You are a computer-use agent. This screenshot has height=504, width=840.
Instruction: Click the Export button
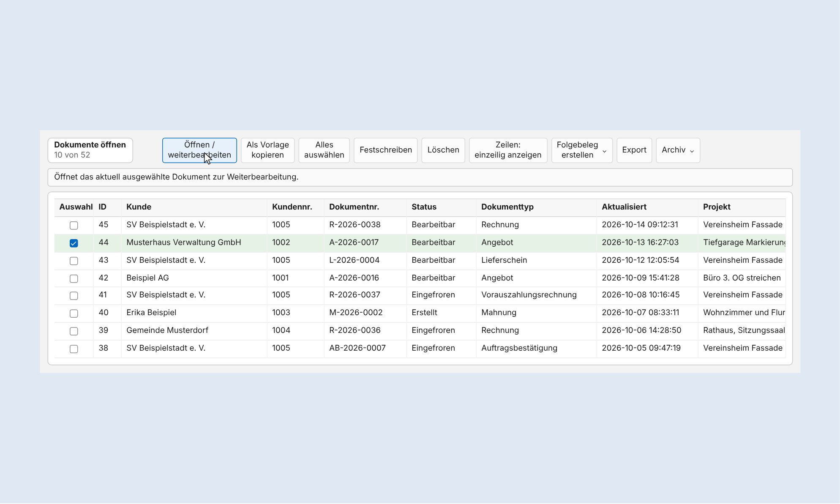634,150
